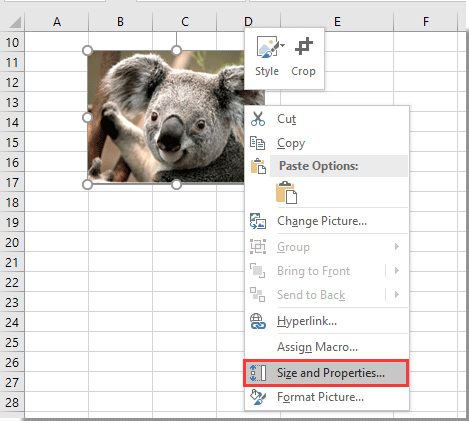Select the Crop tool icon
469x421 pixels.
tap(304, 46)
